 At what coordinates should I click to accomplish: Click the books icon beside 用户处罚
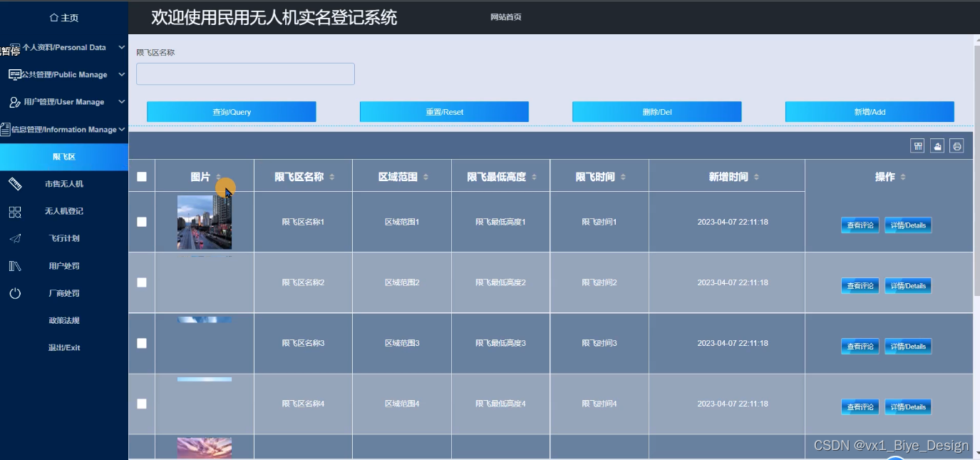[x=15, y=266]
